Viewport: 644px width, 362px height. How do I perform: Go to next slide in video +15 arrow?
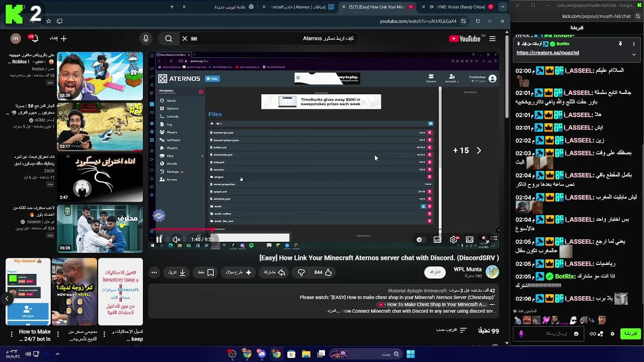point(478,150)
